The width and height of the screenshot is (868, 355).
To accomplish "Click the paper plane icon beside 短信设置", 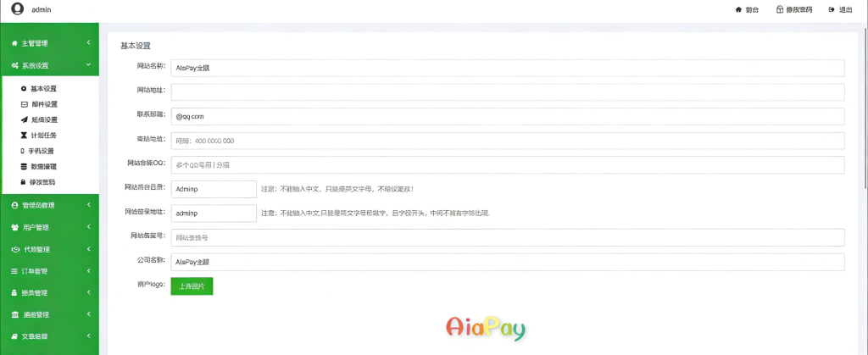I will click(23, 119).
